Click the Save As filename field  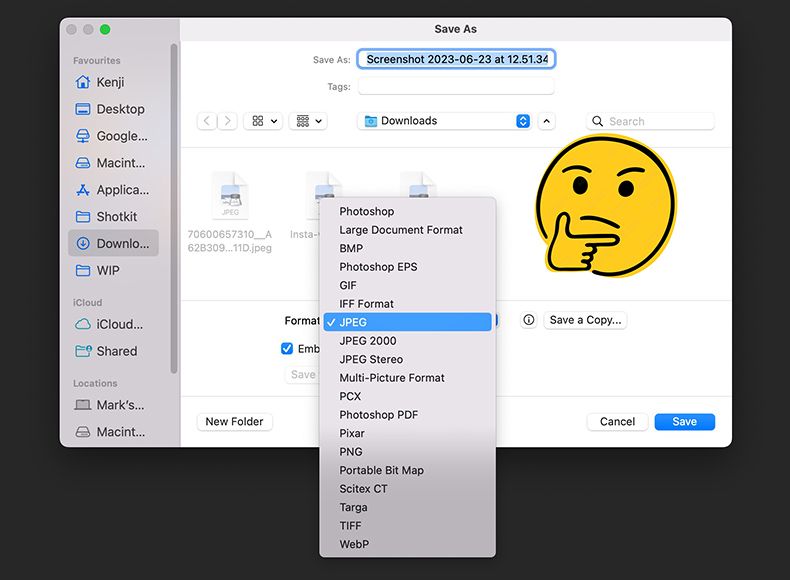pyautogui.click(x=456, y=59)
